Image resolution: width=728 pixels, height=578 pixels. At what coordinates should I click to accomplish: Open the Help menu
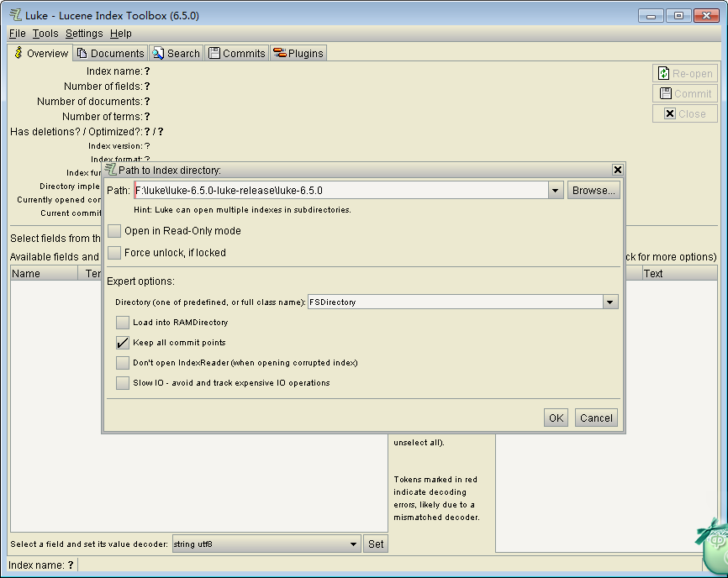pos(121,34)
